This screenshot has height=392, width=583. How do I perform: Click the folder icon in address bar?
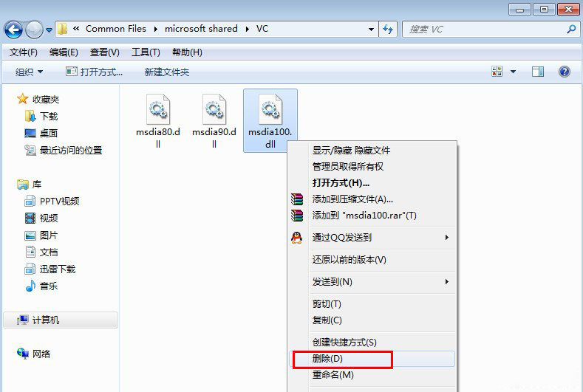point(63,29)
